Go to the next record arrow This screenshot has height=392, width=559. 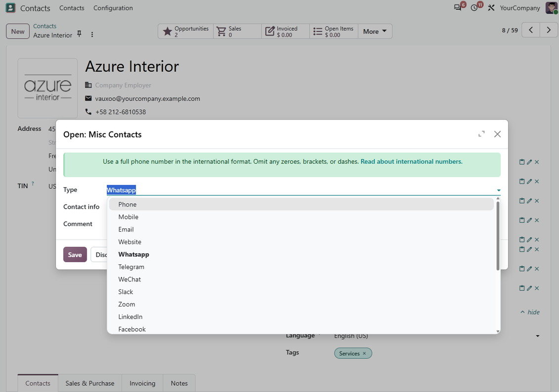549,30
